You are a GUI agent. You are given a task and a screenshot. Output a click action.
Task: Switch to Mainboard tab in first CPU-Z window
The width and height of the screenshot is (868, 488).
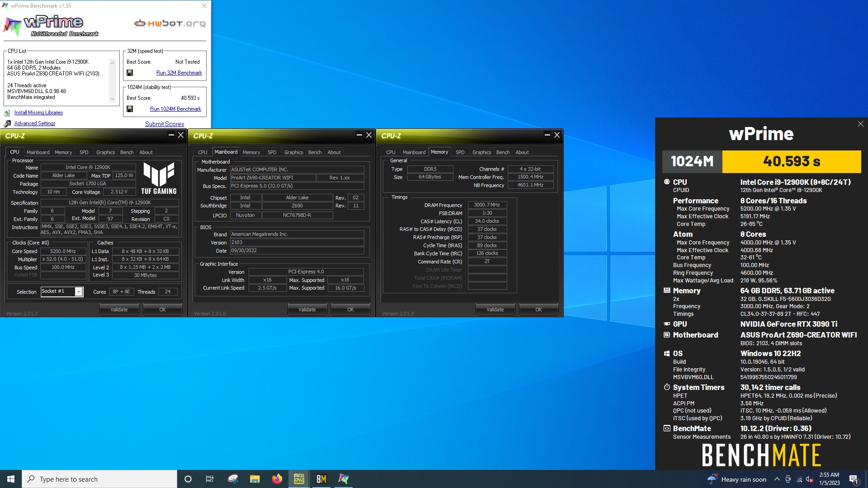(x=38, y=152)
